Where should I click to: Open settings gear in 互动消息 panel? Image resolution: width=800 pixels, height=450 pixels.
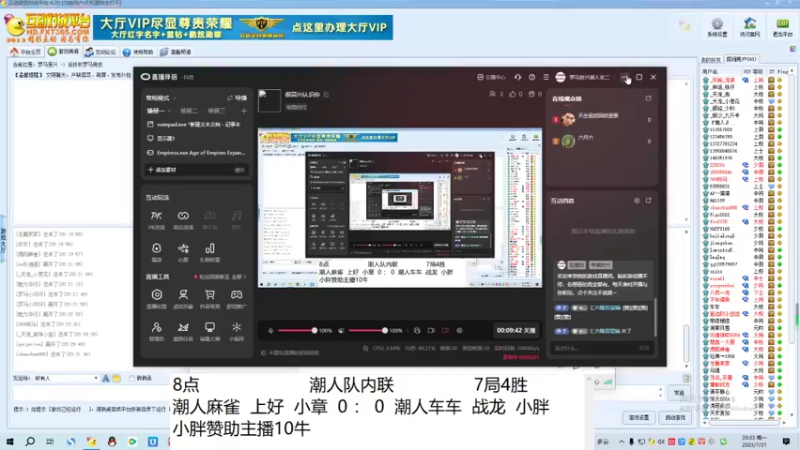pyautogui.click(x=637, y=201)
